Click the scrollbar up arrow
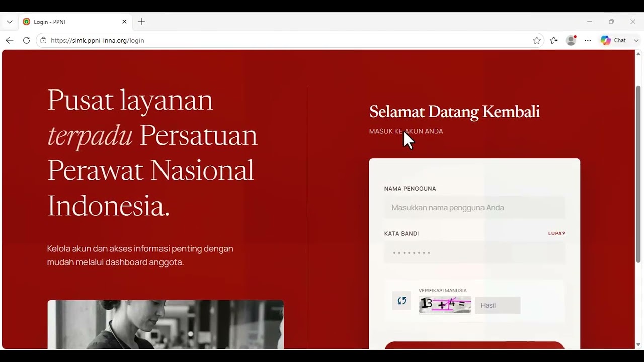644x362 pixels. 638,53
